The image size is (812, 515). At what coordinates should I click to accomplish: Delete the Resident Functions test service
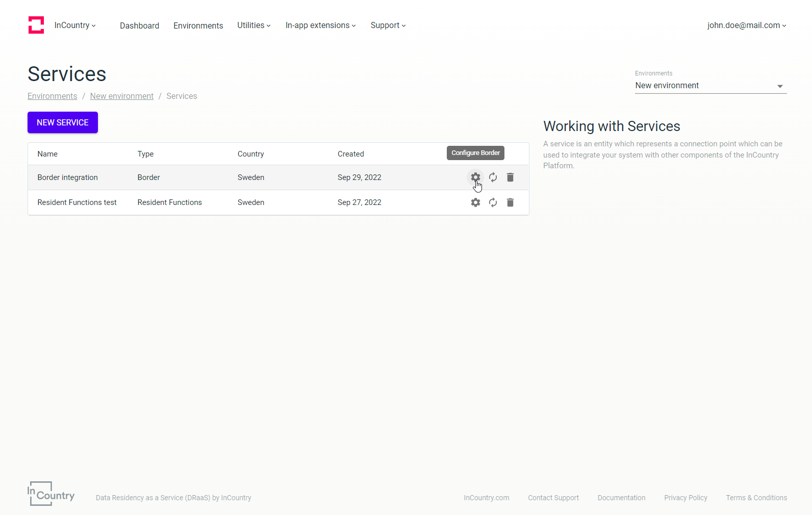tap(510, 202)
